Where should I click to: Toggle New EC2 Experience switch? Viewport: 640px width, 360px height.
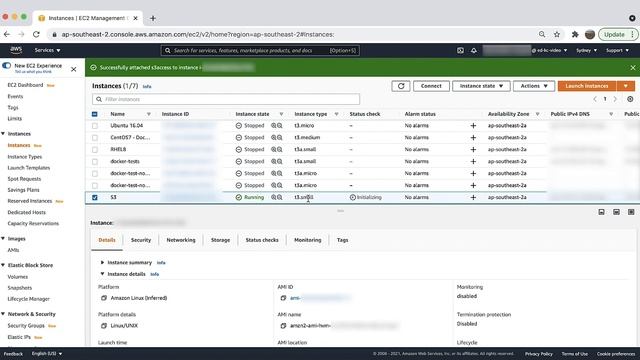tap(7, 65)
